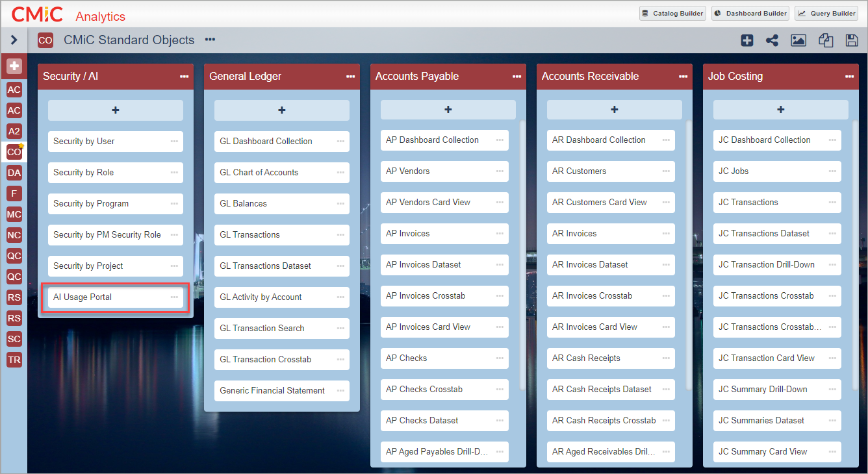The width and height of the screenshot is (868, 474).
Task: Click the copy collection icon in header
Action: (x=826, y=40)
